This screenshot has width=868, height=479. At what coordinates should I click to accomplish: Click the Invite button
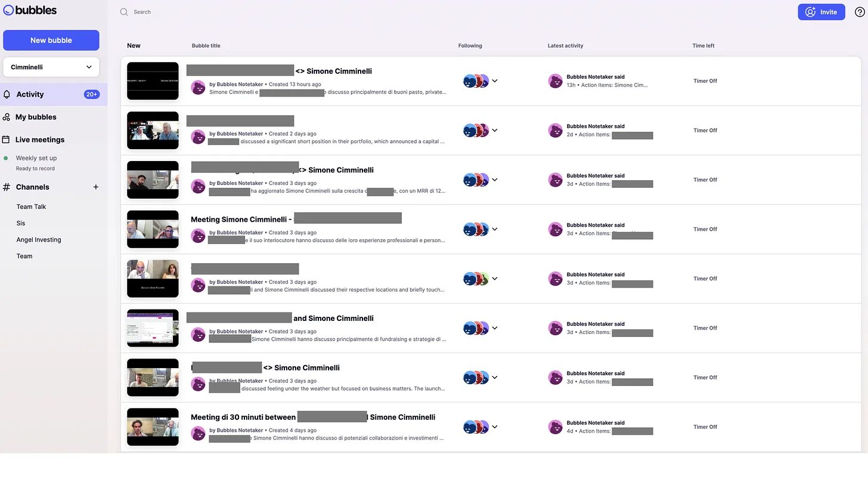[821, 12]
